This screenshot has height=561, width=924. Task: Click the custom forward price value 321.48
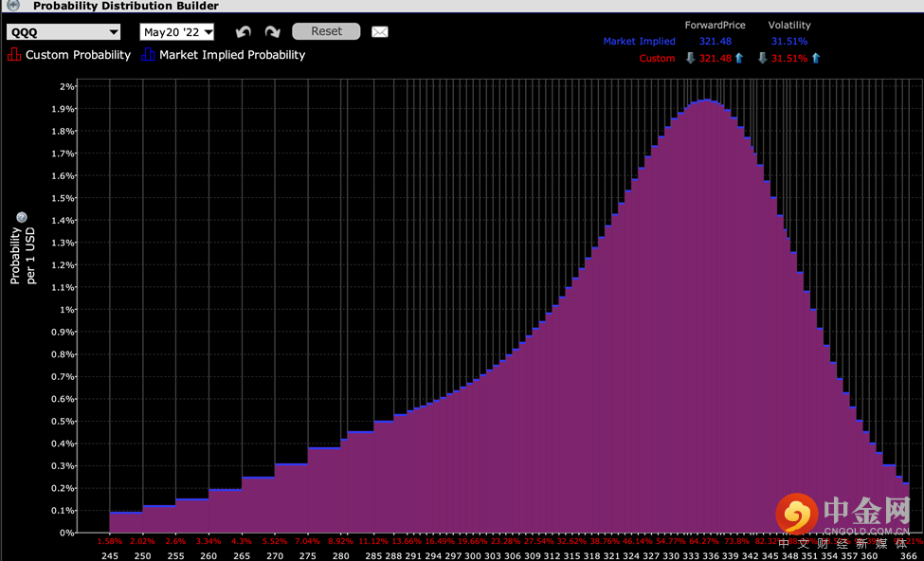[715, 59]
